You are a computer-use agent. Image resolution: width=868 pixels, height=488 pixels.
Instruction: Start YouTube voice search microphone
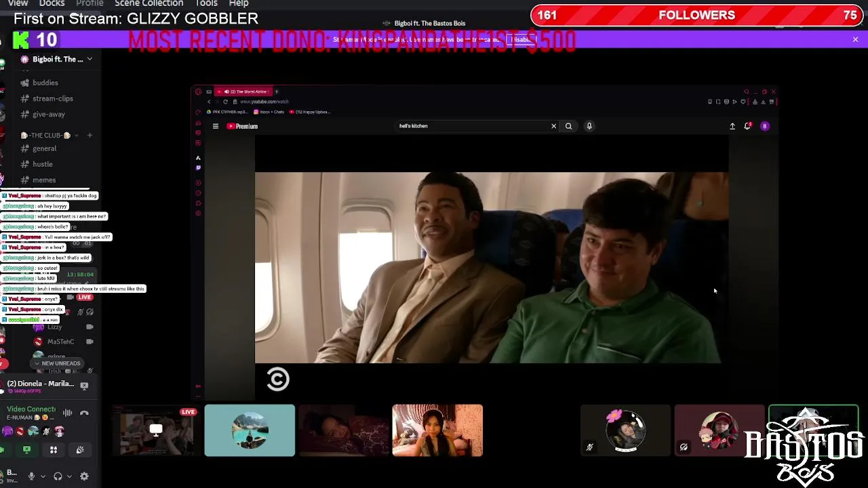(589, 126)
